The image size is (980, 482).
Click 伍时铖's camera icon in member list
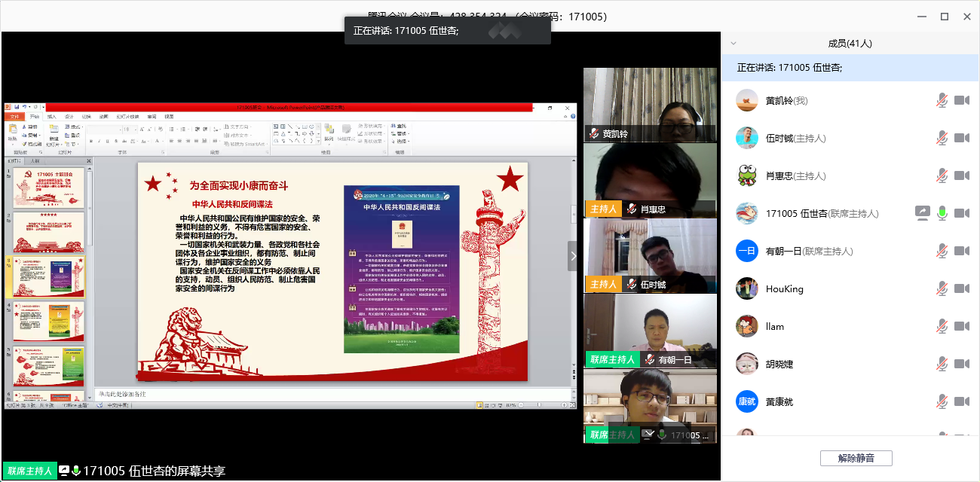(x=961, y=138)
